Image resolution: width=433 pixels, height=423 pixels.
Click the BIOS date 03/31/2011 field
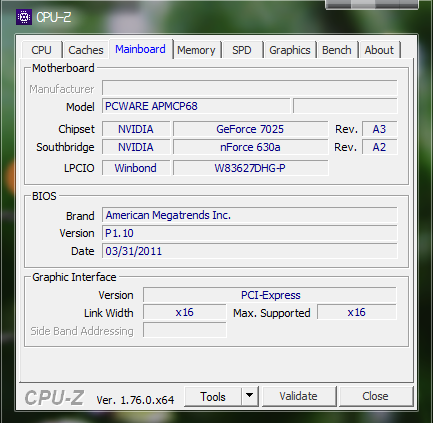[x=250, y=251]
